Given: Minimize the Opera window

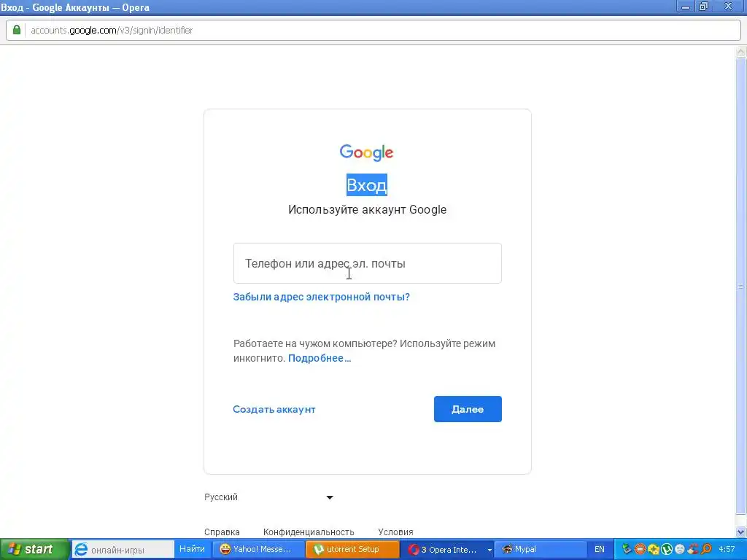Looking at the screenshot, I should click(686, 7).
